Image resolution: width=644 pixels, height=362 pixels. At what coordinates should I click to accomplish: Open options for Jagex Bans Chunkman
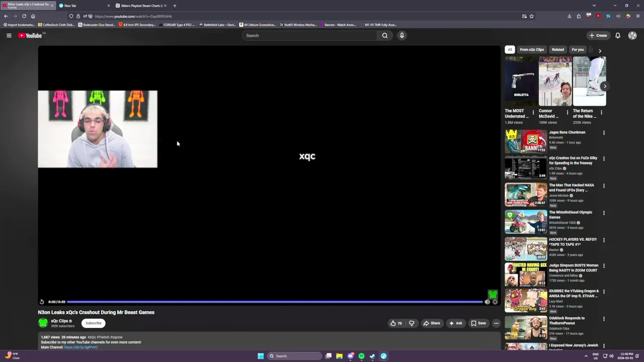point(604,133)
